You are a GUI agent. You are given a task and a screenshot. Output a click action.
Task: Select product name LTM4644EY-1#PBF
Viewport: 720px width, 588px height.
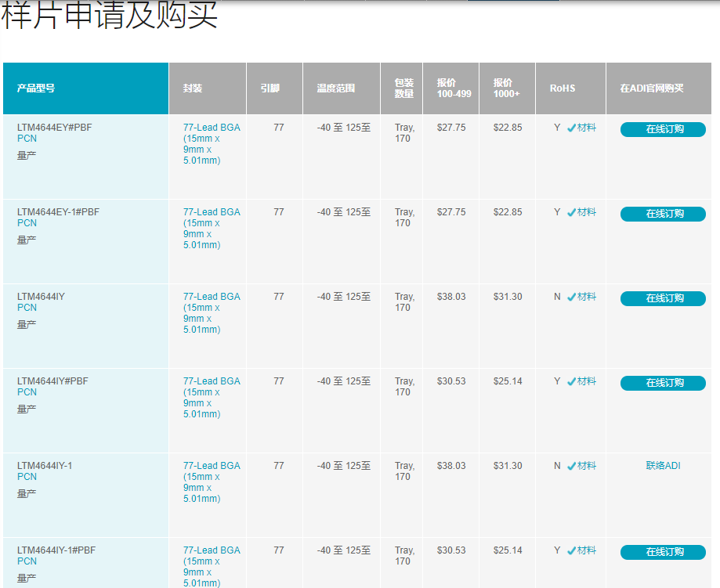pyautogui.click(x=58, y=212)
